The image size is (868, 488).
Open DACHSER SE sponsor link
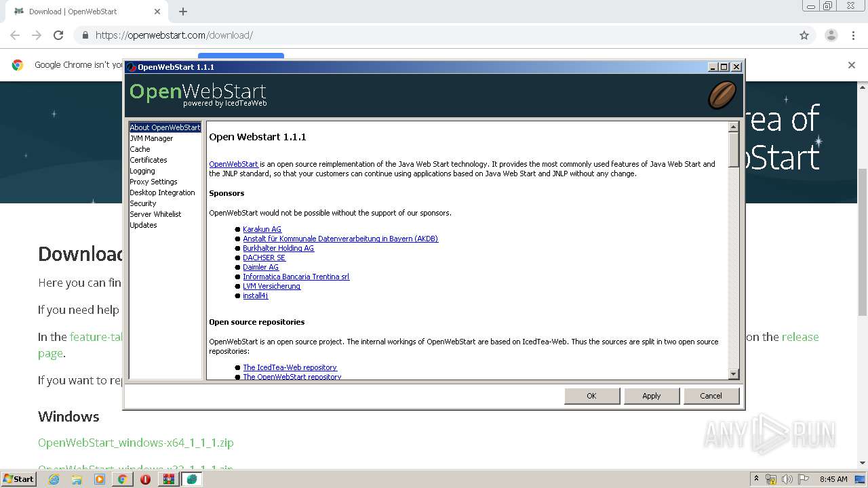coord(264,258)
